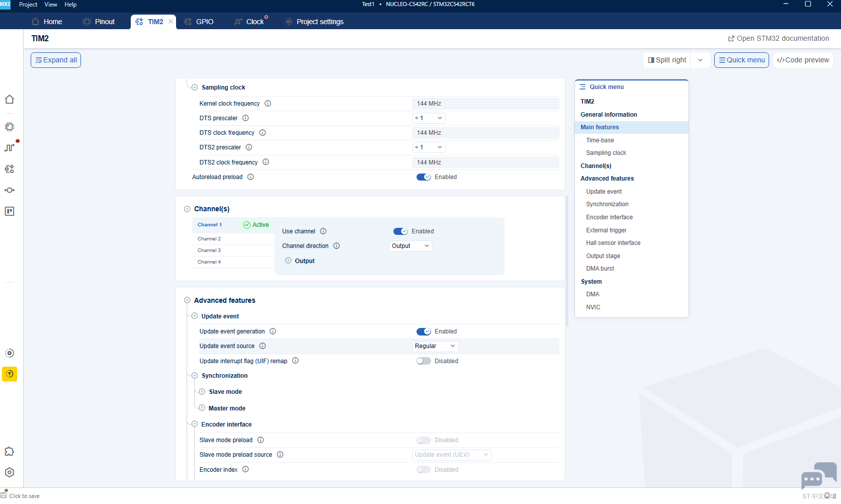Toggle the Use channel switch
Viewport: 841px width, 504px height.
400,231
